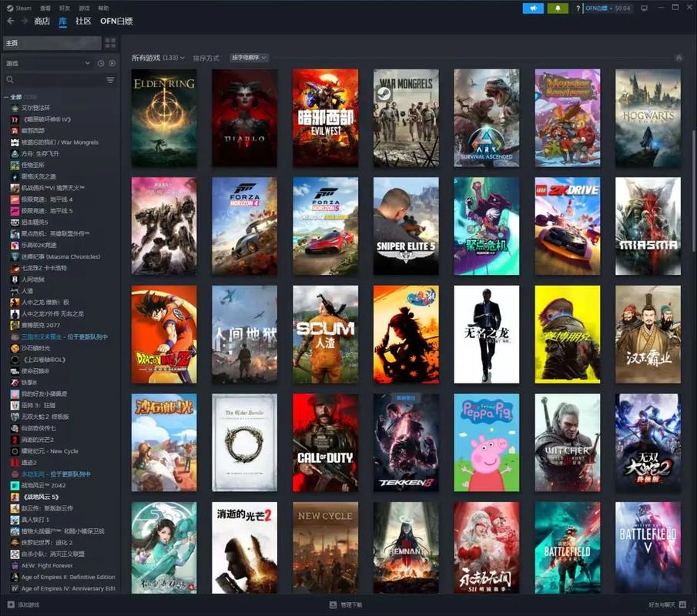This screenshot has height=616, width=697.
Task: Select the Peppa Pig game cover
Action: tap(486, 443)
